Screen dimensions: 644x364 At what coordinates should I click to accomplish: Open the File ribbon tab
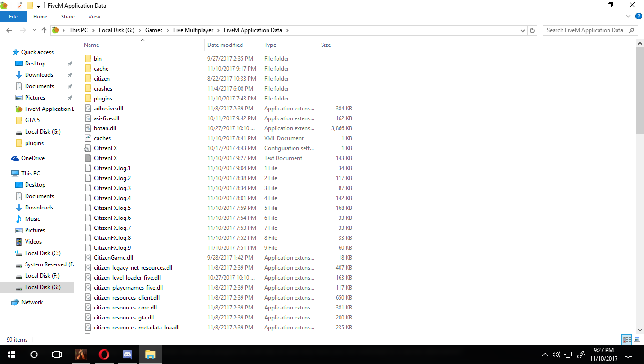(x=13, y=17)
